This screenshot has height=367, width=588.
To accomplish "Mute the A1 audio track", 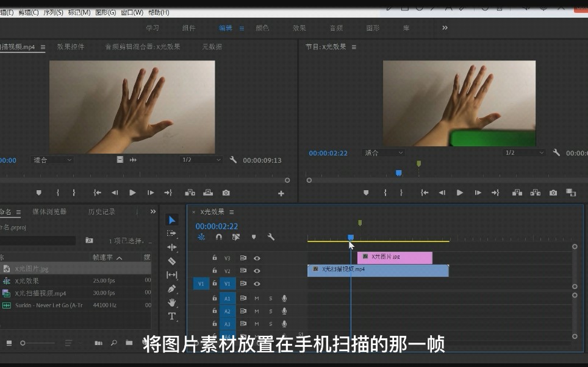I will (256, 298).
